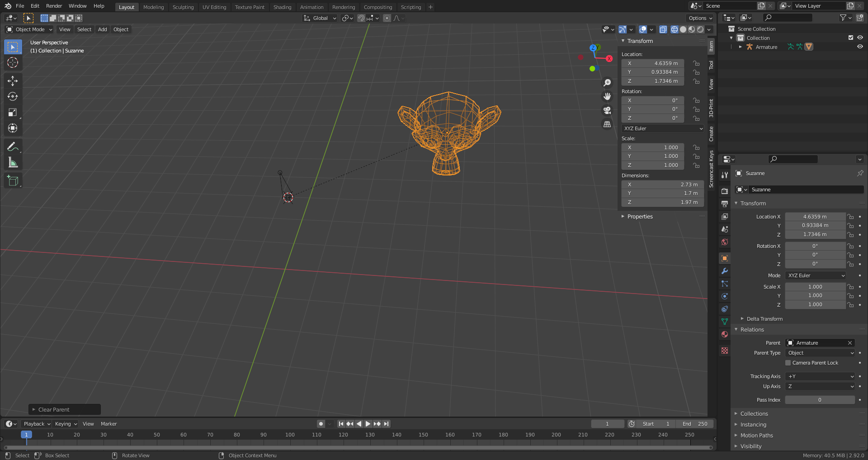
Task: Uncheck the Collection exclude checkbox
Action: point(851,38)
